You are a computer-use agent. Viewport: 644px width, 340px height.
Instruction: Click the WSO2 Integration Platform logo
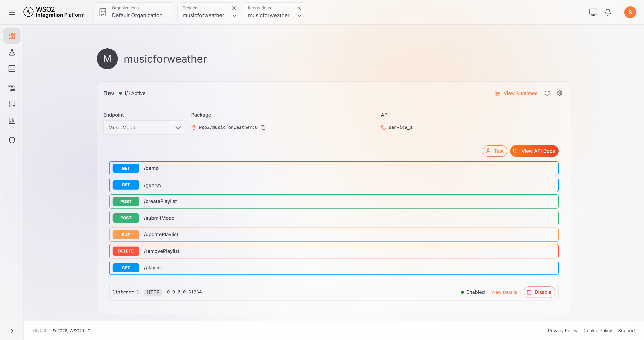pyautogui.click(x=54, y=12)
